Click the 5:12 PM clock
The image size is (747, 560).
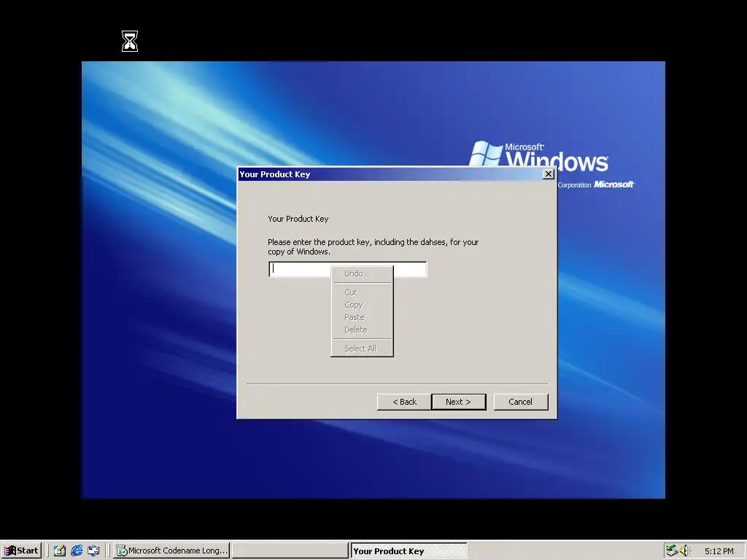tap(719, 551)
